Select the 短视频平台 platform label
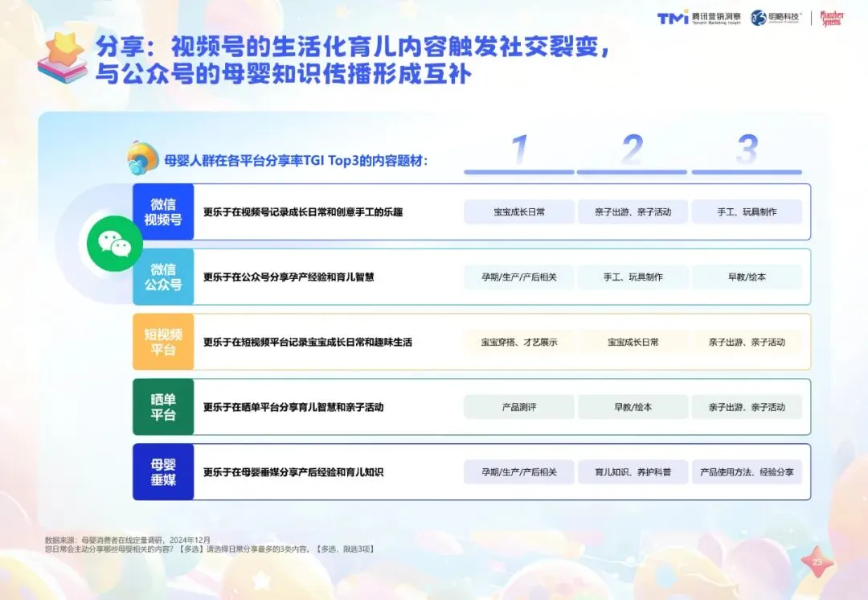868x600 pixels. [163, 342]
